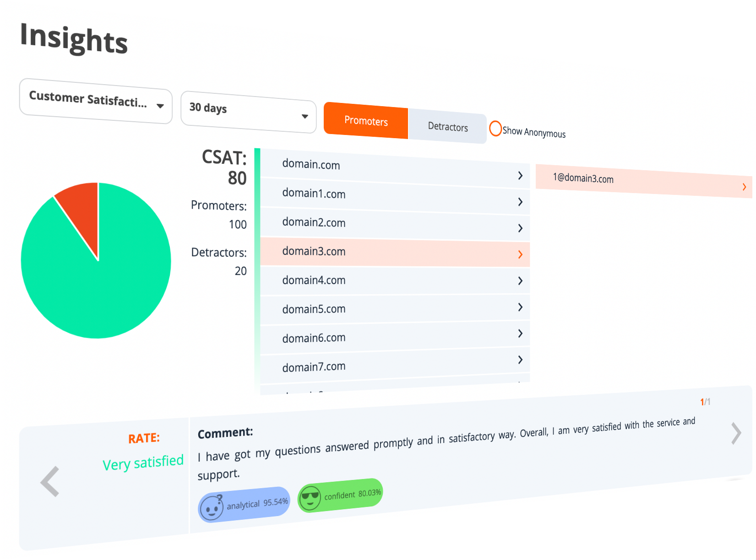Viewport: 756px width, 560px height.
Task: Select the highlighted domain3.com row
Action: pyautogui.click(x=394, y=252)
